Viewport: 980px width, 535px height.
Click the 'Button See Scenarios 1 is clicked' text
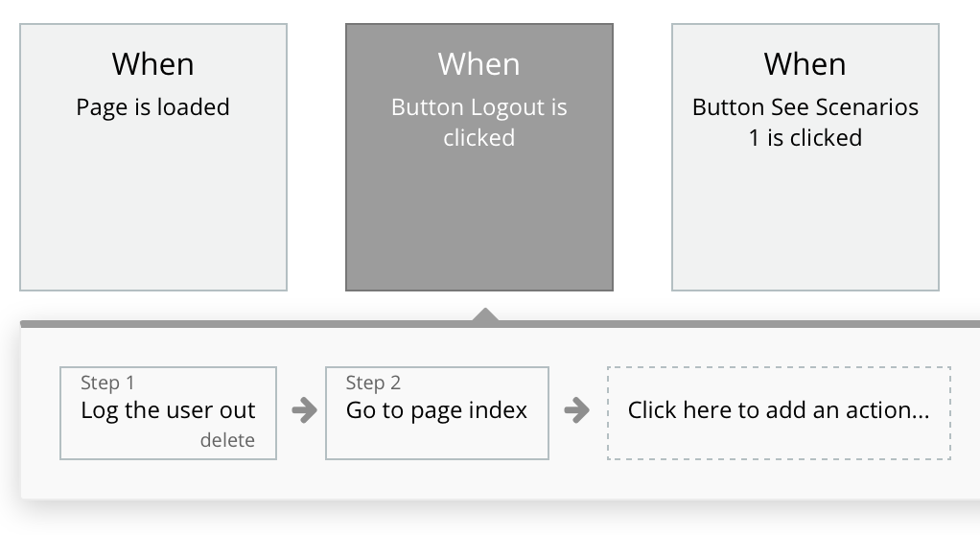805,122
